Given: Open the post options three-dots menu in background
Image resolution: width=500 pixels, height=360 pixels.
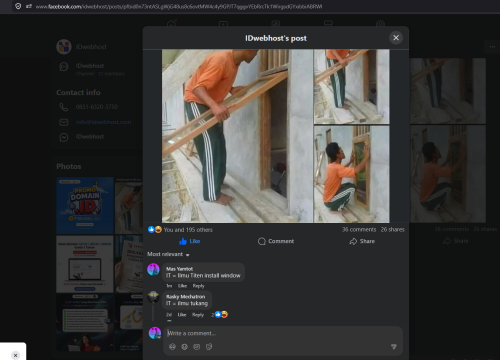Looking at the screenshot, I should click(492, 47).
